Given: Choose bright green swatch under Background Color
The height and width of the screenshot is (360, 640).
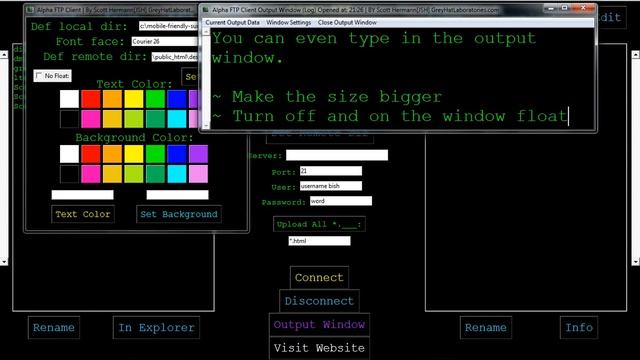Looking at the screenshot, I should 156,154.
